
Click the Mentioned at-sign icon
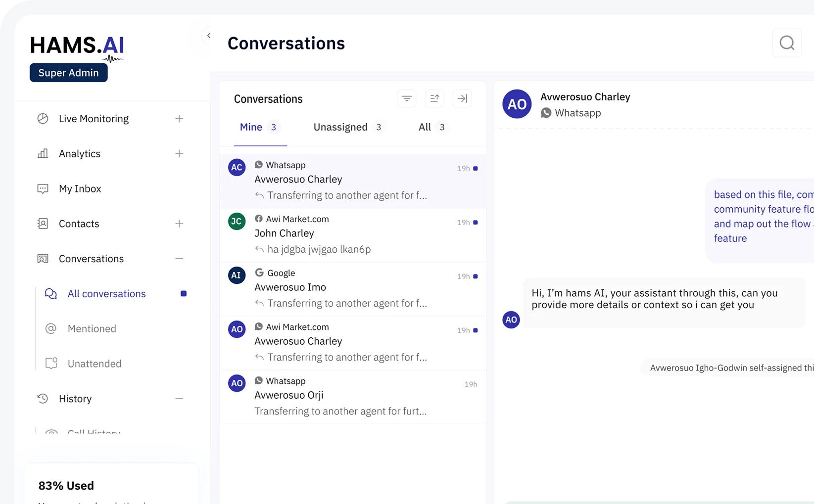coord(51,328)
